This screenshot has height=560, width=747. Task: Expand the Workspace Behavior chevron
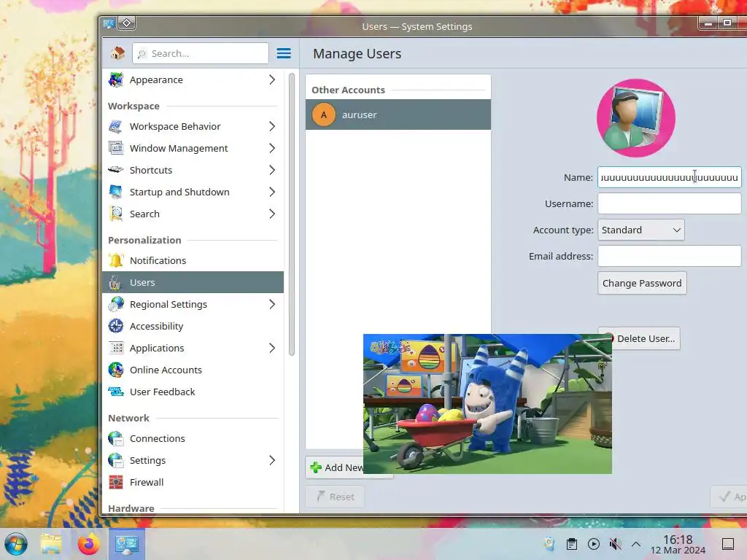[x=272, y=126]
